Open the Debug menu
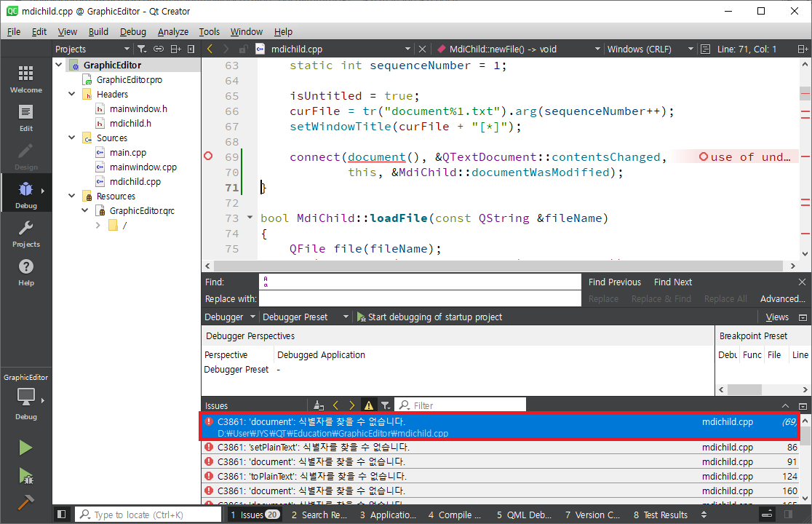Screen dimensions: 812x524 click(x=133, y=31)
